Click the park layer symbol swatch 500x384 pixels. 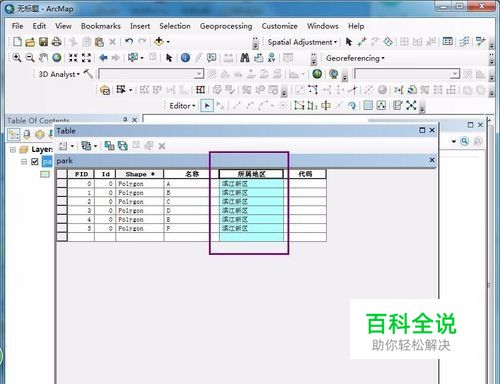45,174
